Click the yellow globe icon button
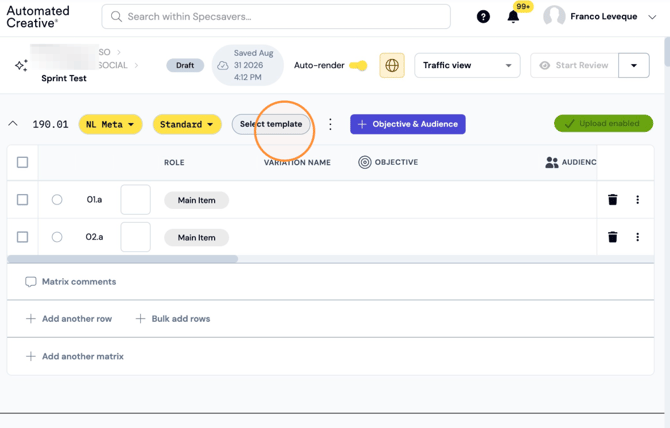The image size is (670, 428). [x=392, y=65]
